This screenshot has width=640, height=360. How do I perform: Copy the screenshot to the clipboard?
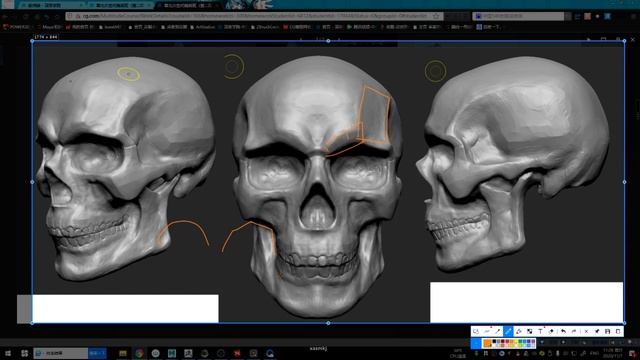[618, 331]
